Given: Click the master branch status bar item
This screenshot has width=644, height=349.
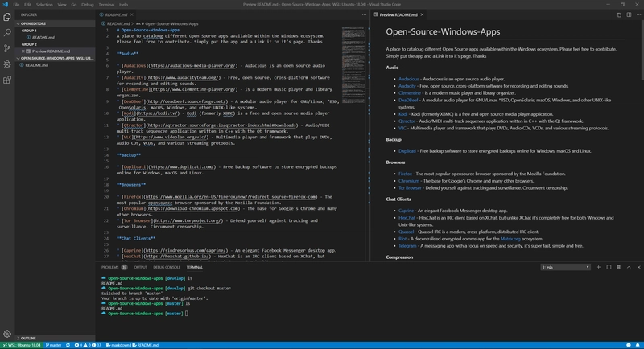Looking at the screenshot, I should click(53, 345).
